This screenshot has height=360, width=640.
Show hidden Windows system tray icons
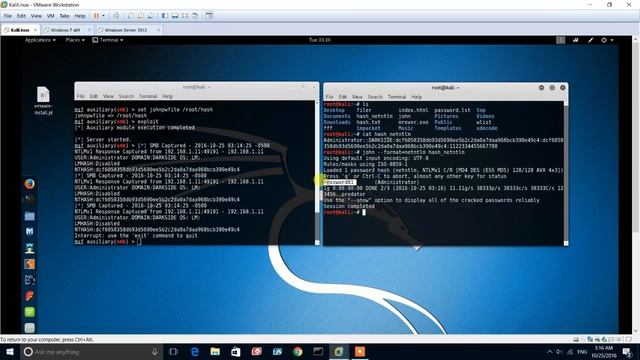click(x=549, y=352)
